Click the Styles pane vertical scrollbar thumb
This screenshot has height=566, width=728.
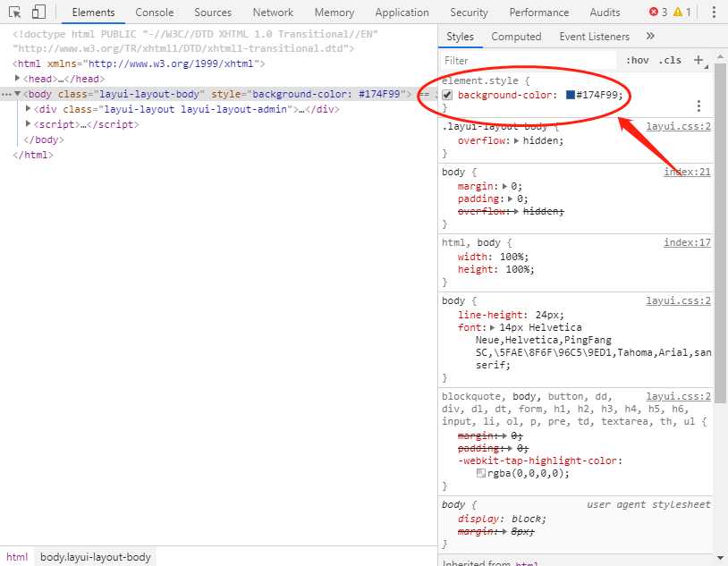(x=720, y=232)
